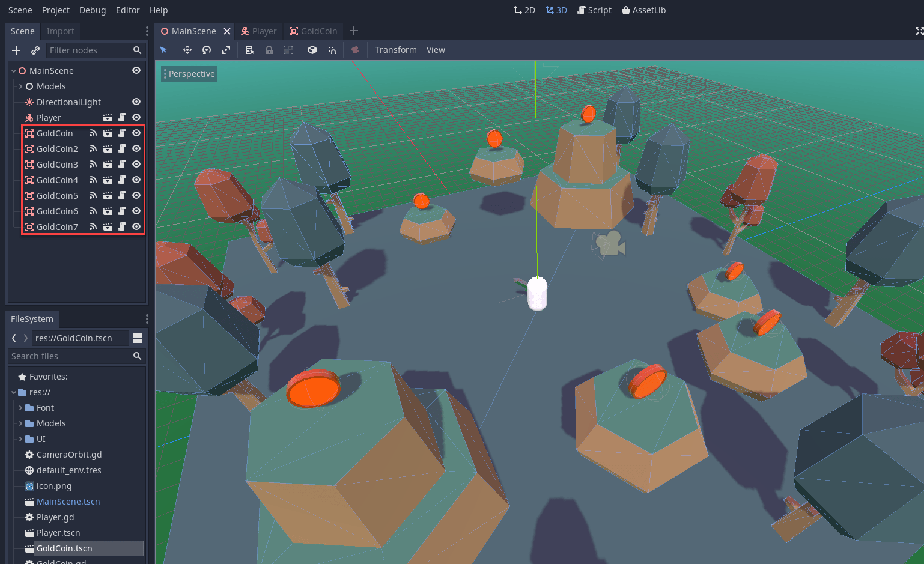Open the Perspective view dropdown
The width and height of the screenshot is (924, 564).
pos(189,73)
